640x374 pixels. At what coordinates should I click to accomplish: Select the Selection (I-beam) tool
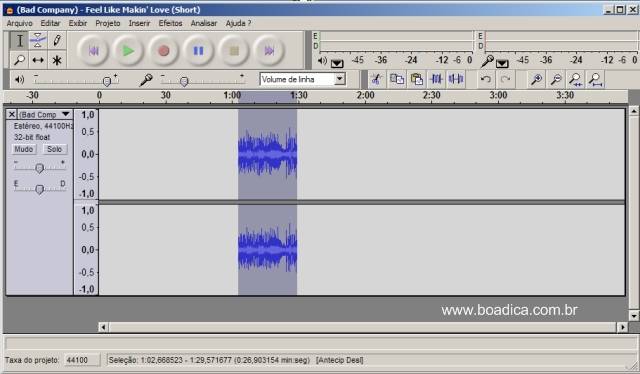[19, 40]
